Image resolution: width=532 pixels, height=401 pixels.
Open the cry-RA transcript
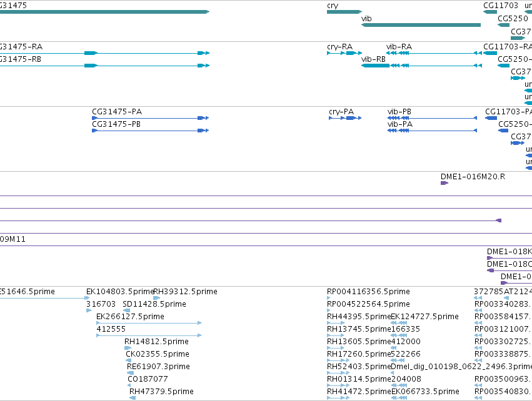tap(344, 53)
